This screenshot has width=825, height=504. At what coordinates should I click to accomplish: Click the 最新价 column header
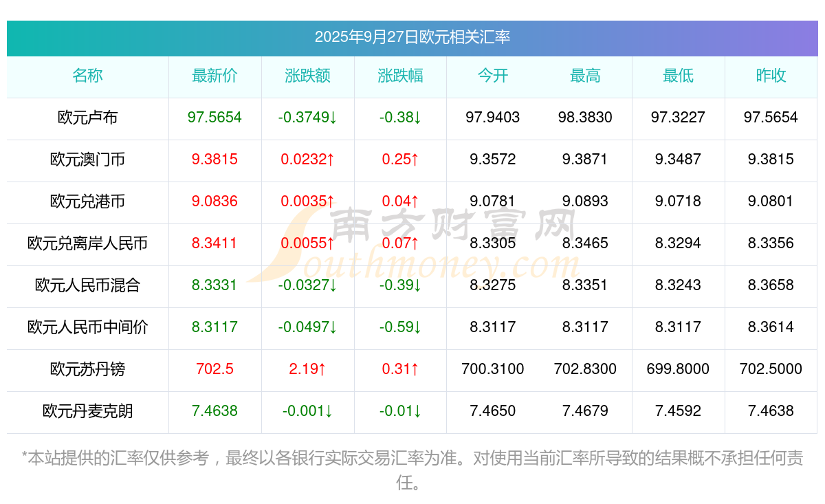click(214, 76)
